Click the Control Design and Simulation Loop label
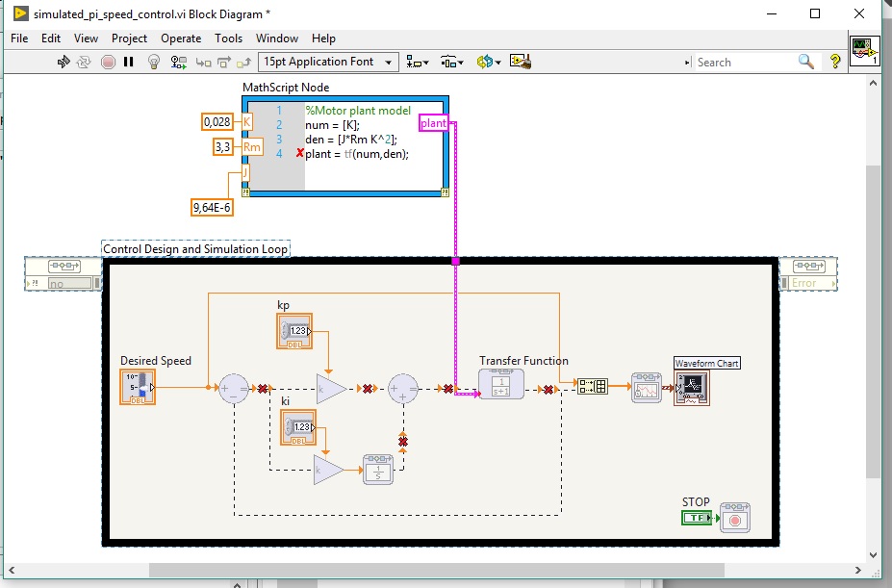 click(x=195, y=248)
